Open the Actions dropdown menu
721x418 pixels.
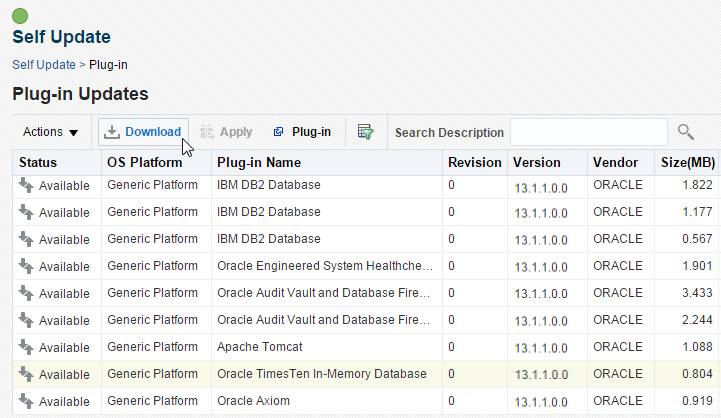(x=50, y=132)
